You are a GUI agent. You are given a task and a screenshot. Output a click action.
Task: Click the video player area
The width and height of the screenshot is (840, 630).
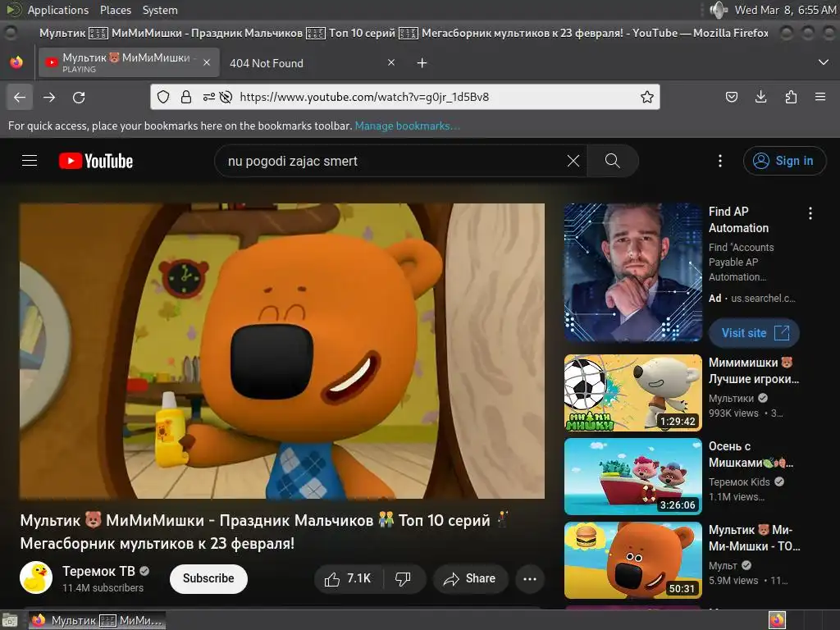click(282, 351)
